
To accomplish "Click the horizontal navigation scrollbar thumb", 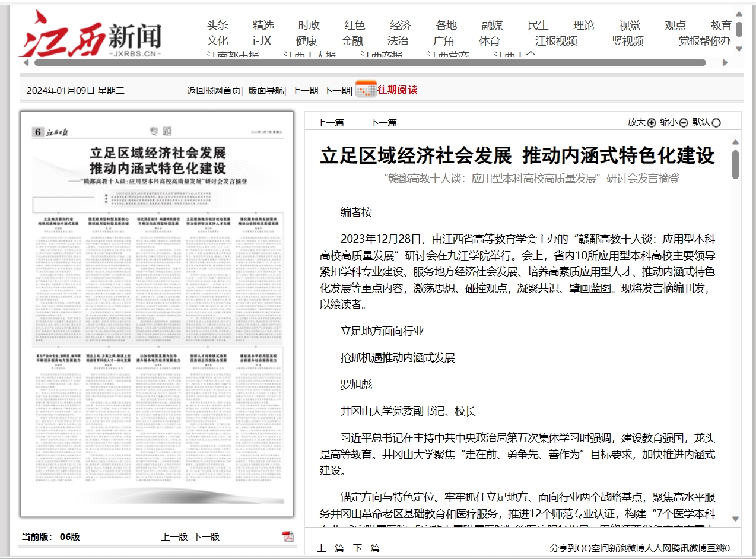I will [x=370, y=62].
